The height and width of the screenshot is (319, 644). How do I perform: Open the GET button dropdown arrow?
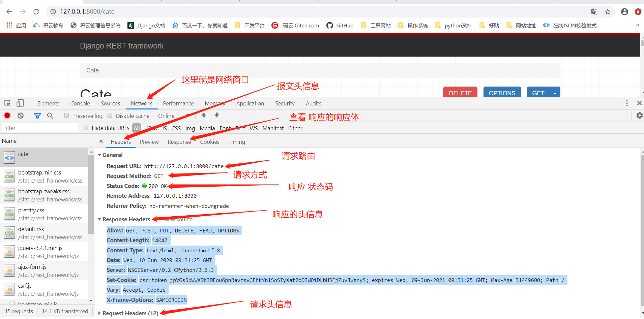(x=555, y=93)
